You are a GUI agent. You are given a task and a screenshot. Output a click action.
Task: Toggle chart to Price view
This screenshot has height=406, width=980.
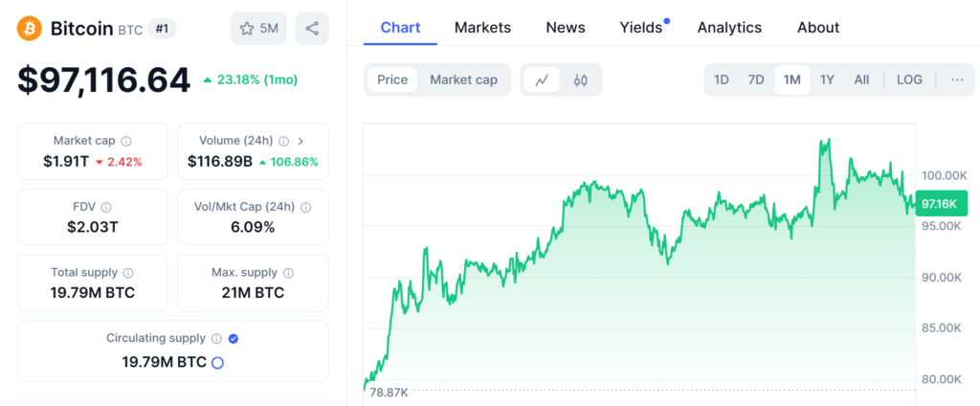392,79
